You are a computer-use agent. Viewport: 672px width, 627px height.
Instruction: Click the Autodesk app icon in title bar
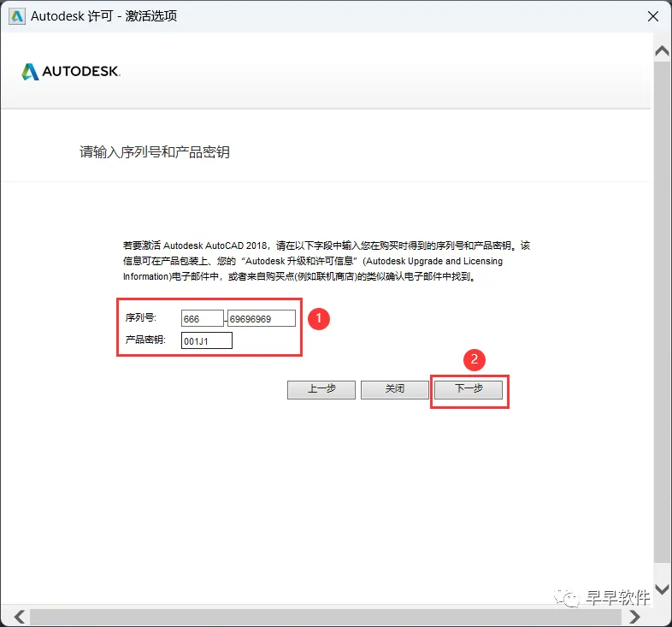click(x=17, y=16)
